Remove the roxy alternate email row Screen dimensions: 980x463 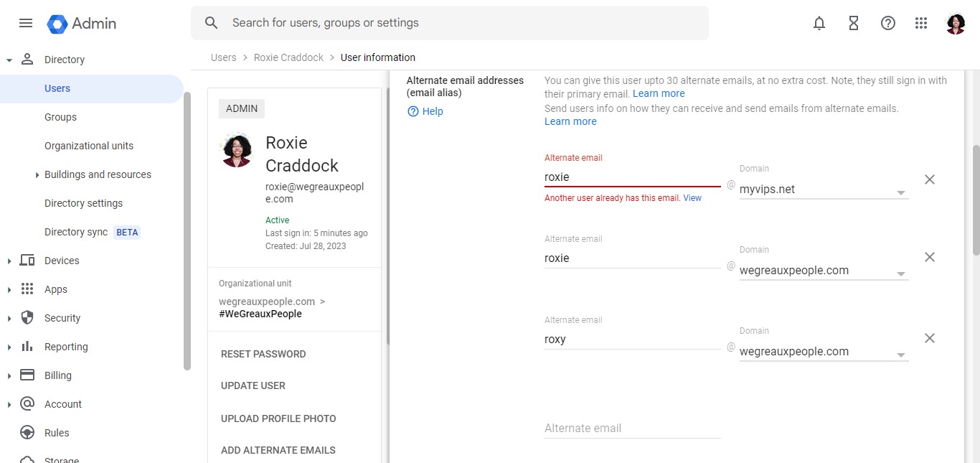[x=930, y=338]
